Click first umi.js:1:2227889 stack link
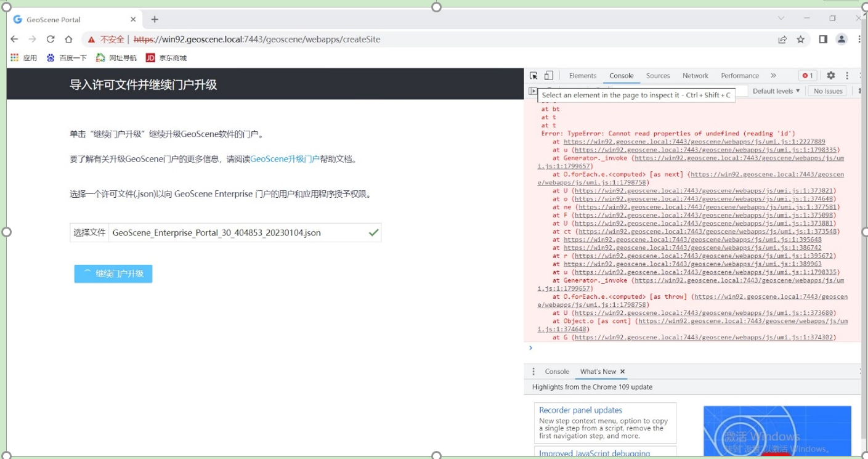868x459 pixels. 694,142
